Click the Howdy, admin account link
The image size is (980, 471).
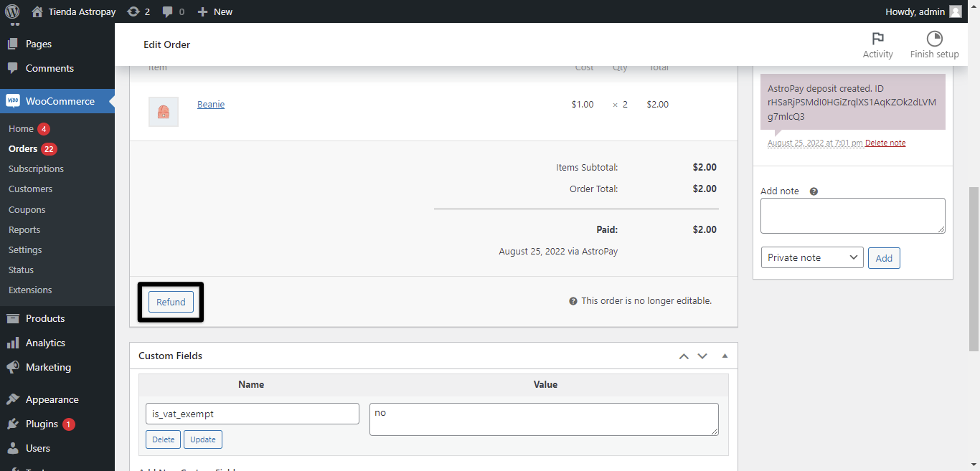924,11
